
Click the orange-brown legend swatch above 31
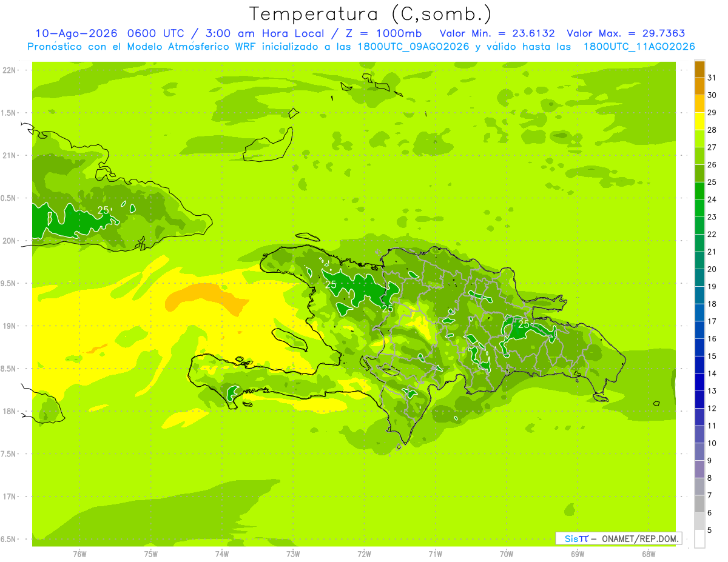pyautogui.click(x=699, y=70)
